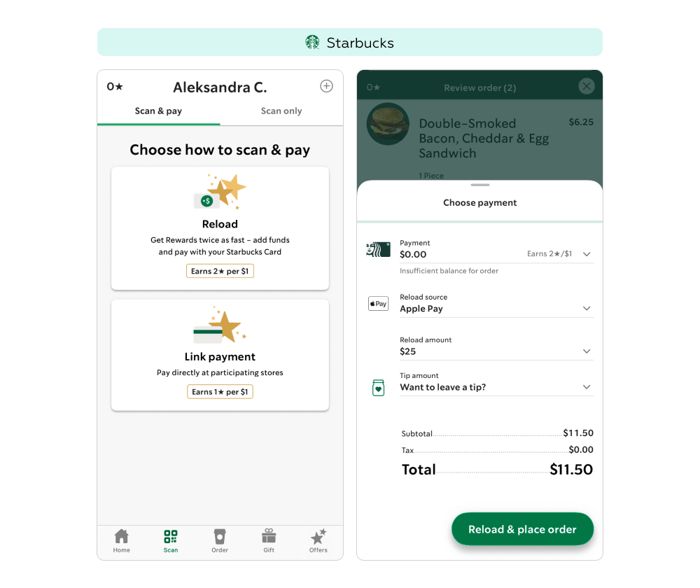
Task: Open the Gift icon in navigation
Action: 269,535
